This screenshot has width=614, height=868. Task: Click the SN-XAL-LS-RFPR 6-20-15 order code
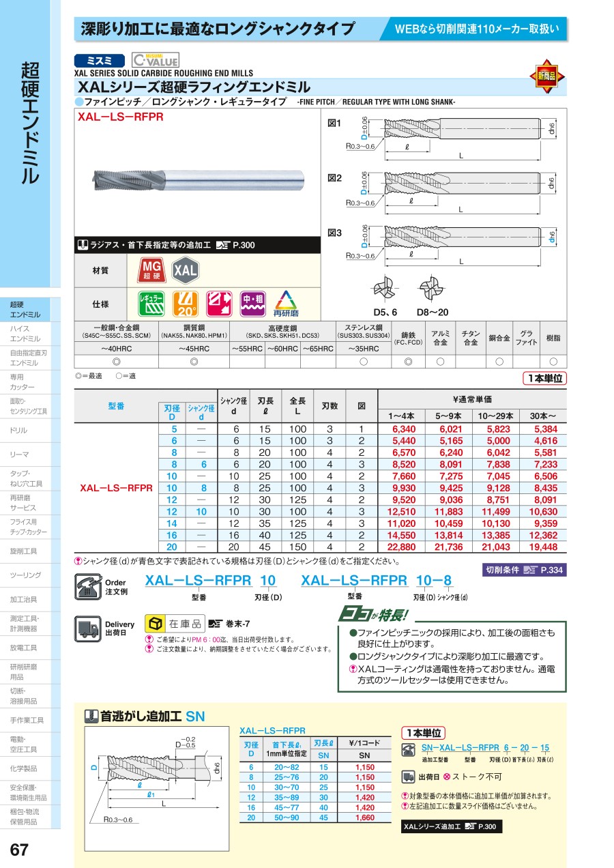[486, 748]
